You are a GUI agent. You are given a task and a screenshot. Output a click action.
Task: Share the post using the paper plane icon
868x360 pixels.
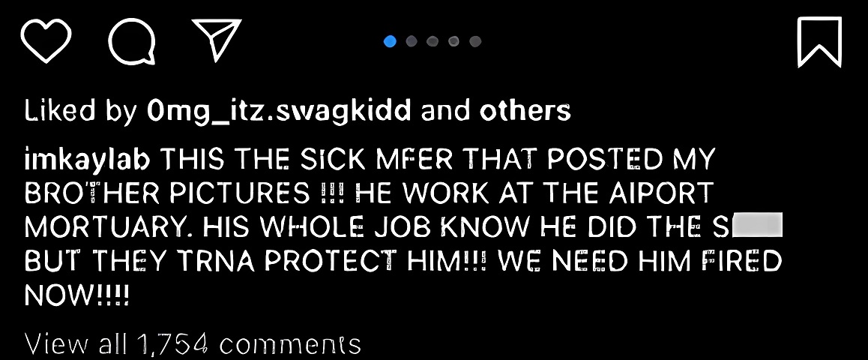pos(217,39)
